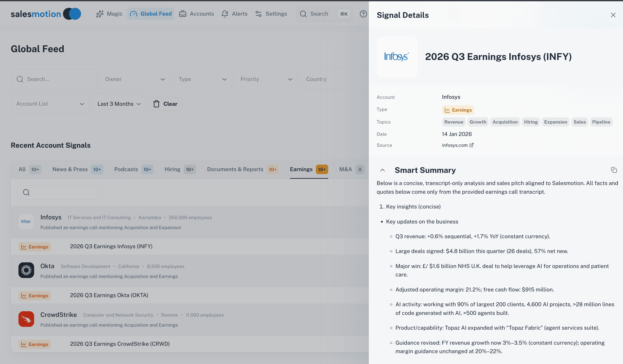Open the infosys.com source link
Image resolution: width=623 pixels, height=364 pixels.
457,145
